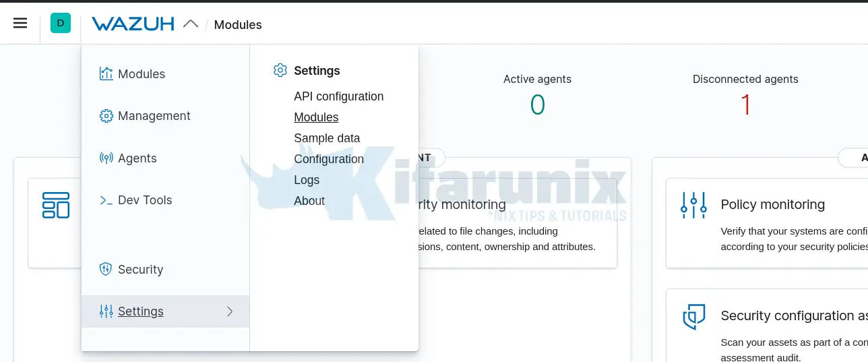Click the Modules chart icon in menu
The width and height of the screenshot is (868, 362).
pyautogui.click(x=106, y=74)
